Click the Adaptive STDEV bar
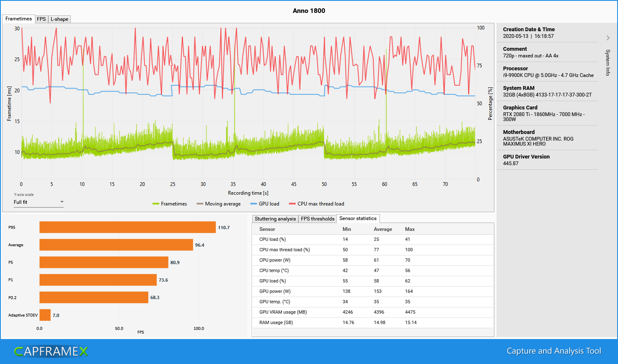The image size is (618, 364). tap(45, 315)
